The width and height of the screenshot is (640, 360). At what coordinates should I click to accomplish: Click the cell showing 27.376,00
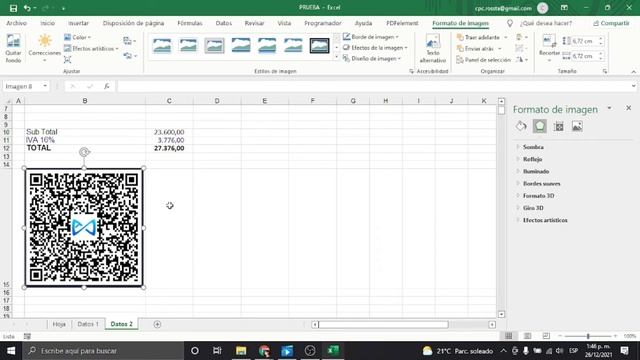[x=169, y=148]
